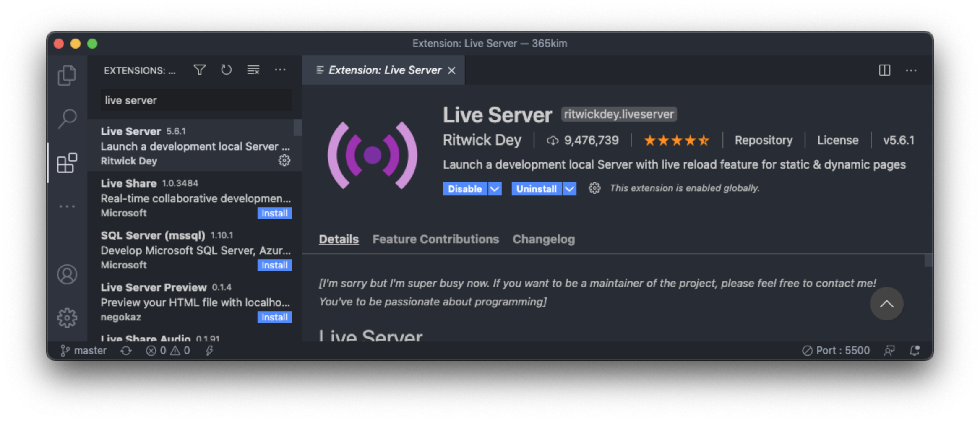The width and height of the screenshot is (980, 422).
Task: Click the extensions list scrollbar
Action: coord(297,128)
